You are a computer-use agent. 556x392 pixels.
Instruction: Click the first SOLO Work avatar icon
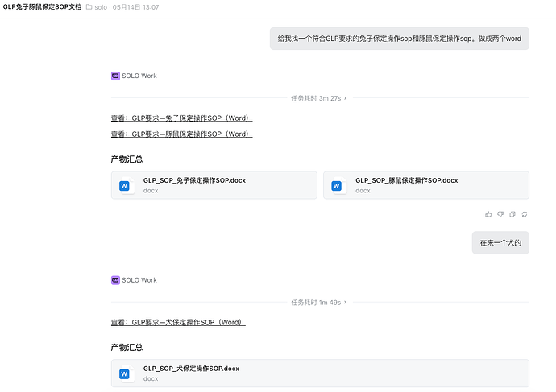tap(115, 76)
